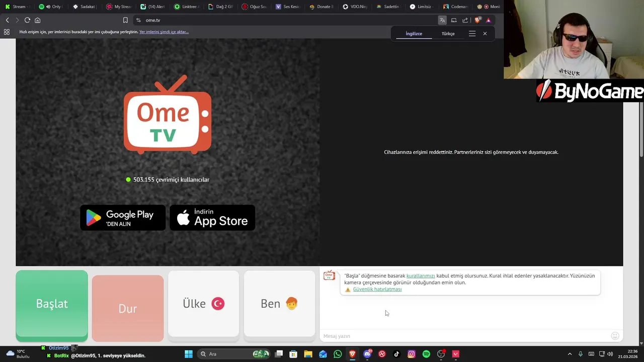Switch to the Donate browser tab

pyautogui.click(x=321, y=7)
